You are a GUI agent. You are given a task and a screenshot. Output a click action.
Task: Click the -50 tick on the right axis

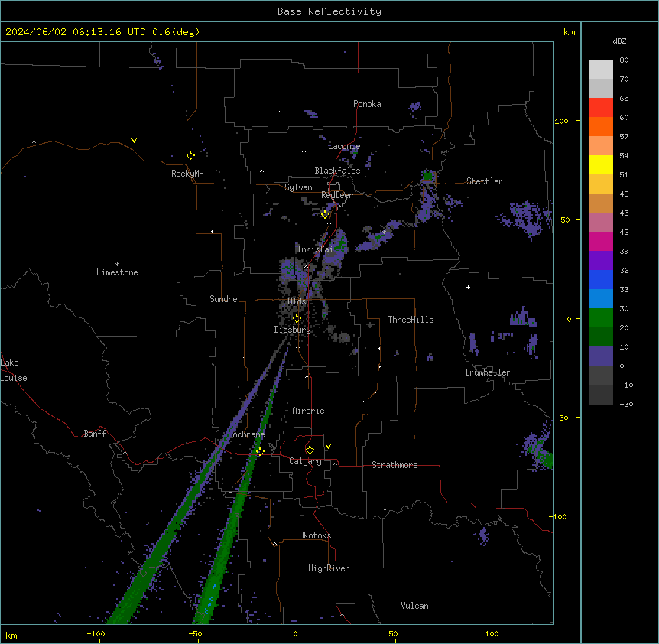point(561,418)
